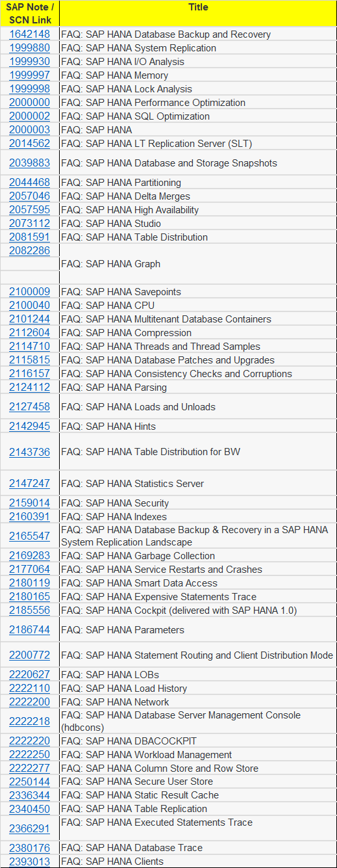This screenshot has width=337, height=868.
Task: Open SAP Note 2222218 link
Action: click(x=29, y=722)
